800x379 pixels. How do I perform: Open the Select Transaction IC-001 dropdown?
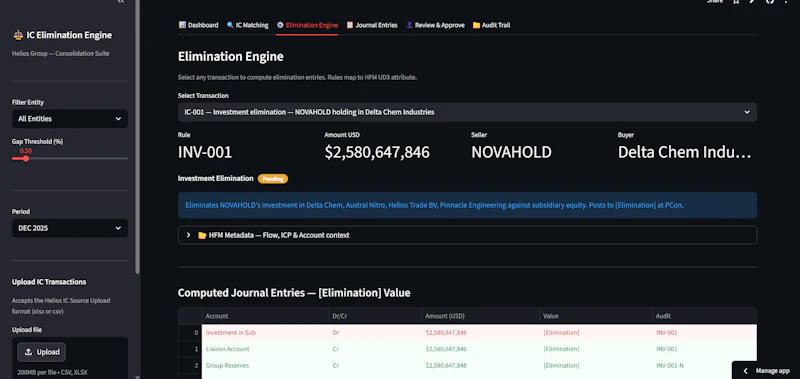click(x=467, y=112)
